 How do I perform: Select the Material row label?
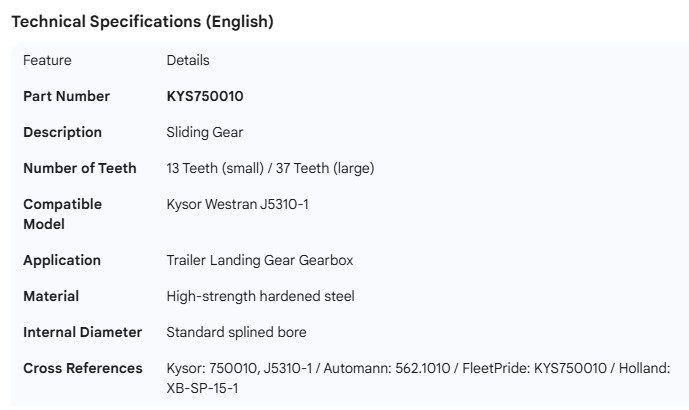pyautogui.click(x=51, y=296)
